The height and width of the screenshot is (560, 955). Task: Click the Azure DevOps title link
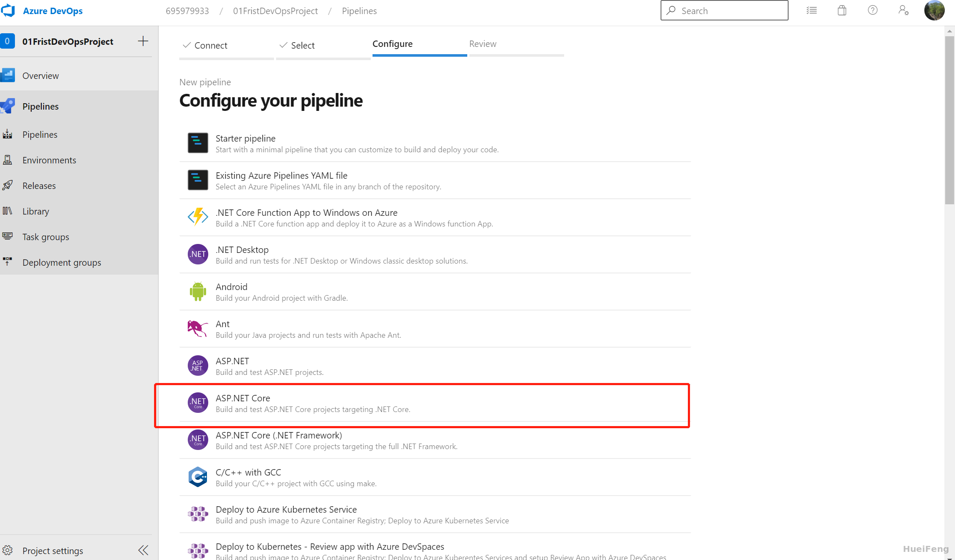(x=53, y=11)
